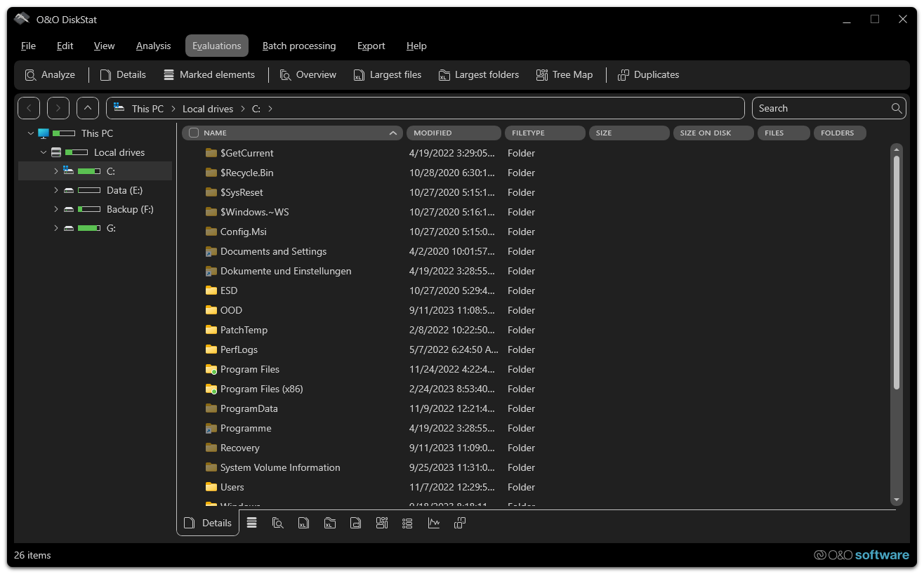The width and height of the screenshot is (924, 574).
Task: Open Duplicates from the top toolbar
Action: pyautogui.click(x=648, y=74)
